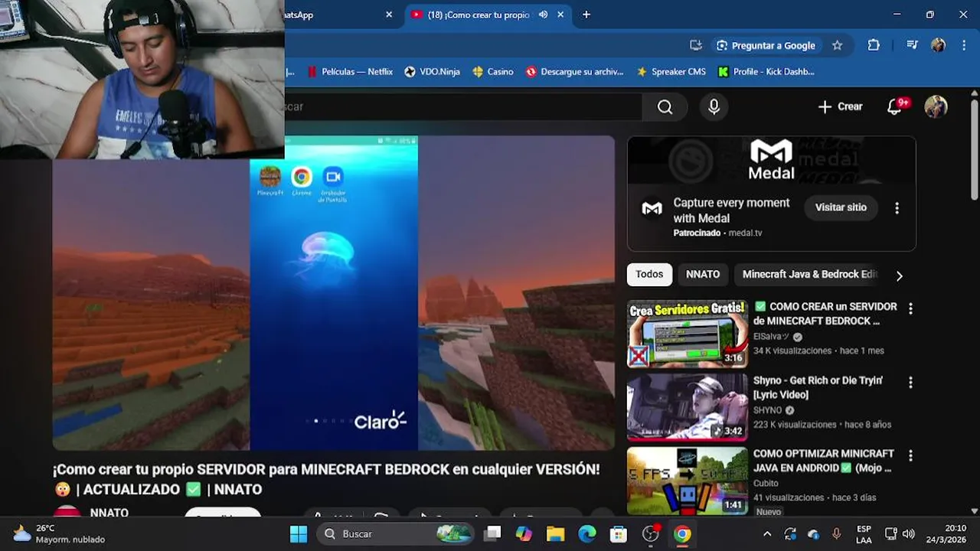Open options for 'COMO CREAR un SERVIDOR' video
The image size is (980, 551).
[x=910, y=308]
